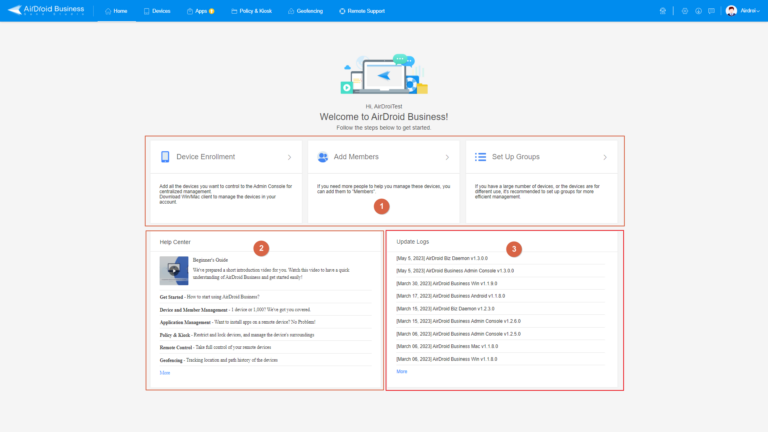The width and height of the screenshot is (768, 432).
Task: Play the Beginner's Guide video thumbnail
Action: coord(174,271)
